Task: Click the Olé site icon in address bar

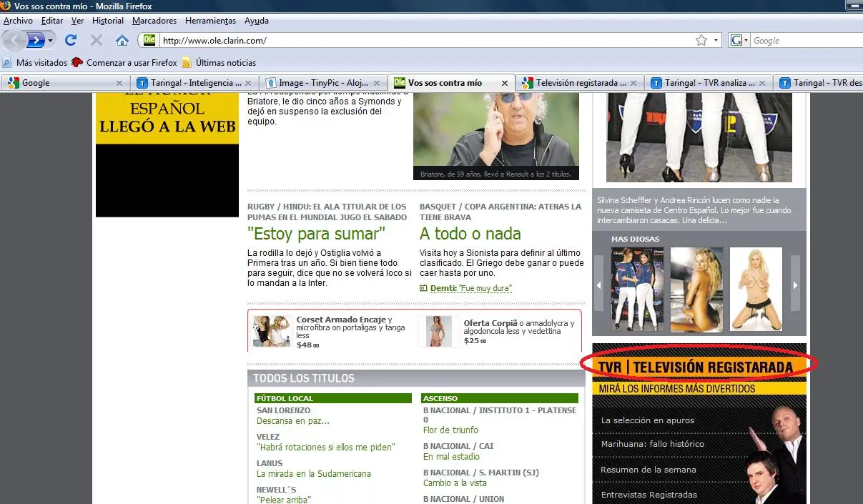Action: pyautogui.click(x=149, y=41)
